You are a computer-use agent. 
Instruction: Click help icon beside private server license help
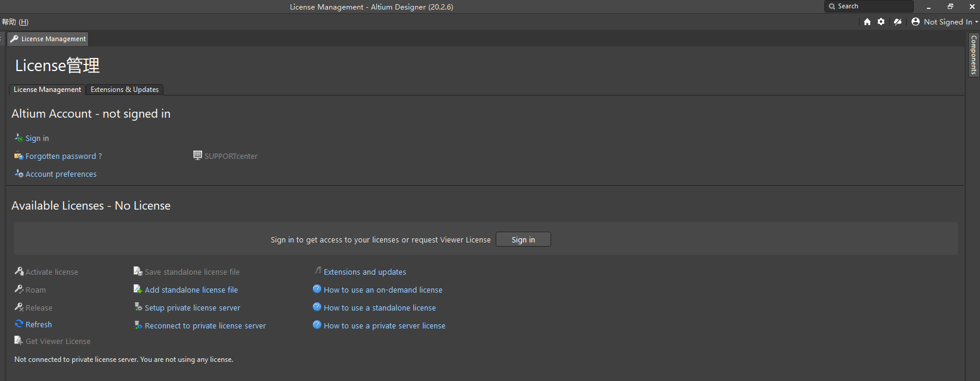317,325
